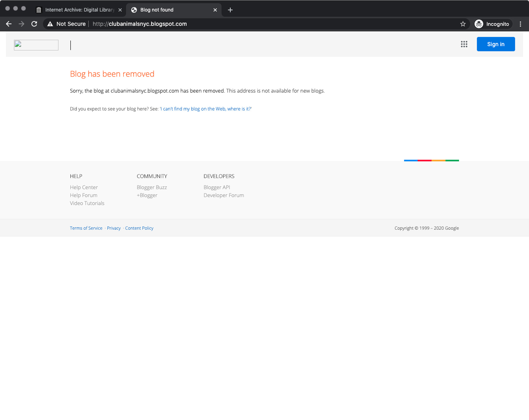This screenshot has height=420, width=529.
Task: Open a new tab with plus
Action: click(x=230, y=10)
